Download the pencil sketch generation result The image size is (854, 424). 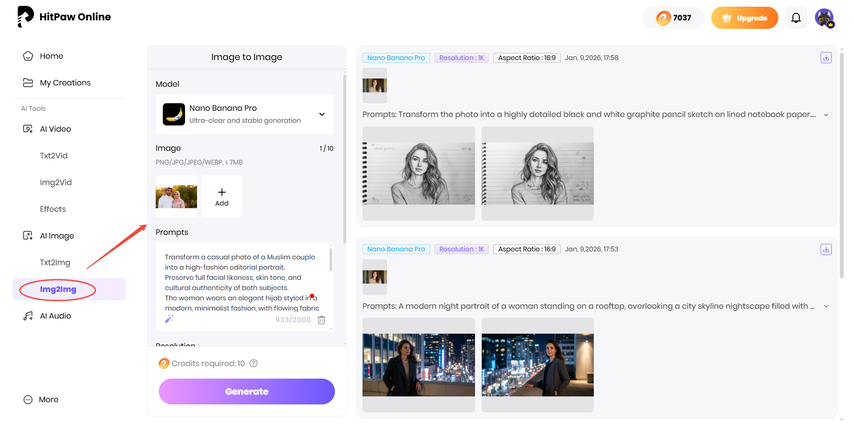[x=826, y=58]
